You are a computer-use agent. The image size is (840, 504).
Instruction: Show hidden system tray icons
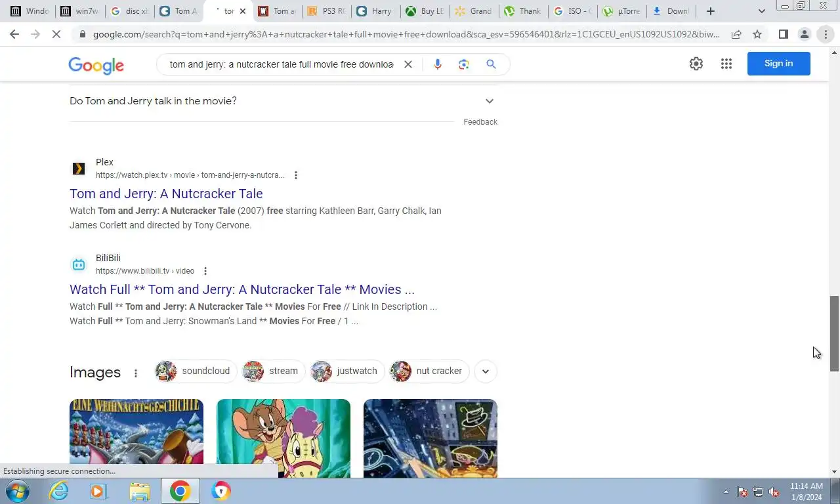click(726, 492)
